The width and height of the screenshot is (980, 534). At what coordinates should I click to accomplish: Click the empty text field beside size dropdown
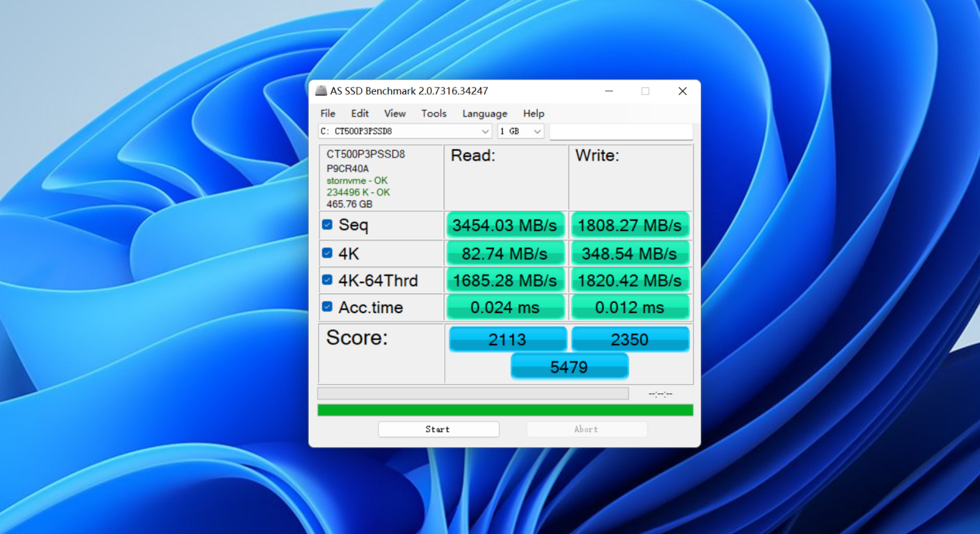coord(621,131)
